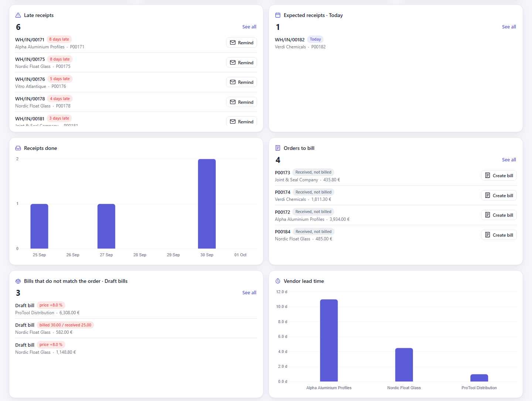532x401 pixels.
Task: Click the balance scale icon beside Bills mismatch
Action: [x=18, y=281]
